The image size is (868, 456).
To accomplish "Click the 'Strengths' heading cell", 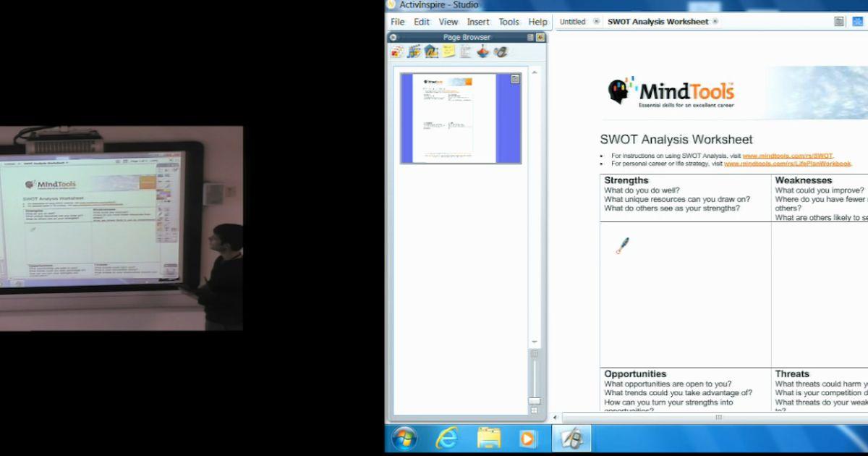I will point(626,180).
